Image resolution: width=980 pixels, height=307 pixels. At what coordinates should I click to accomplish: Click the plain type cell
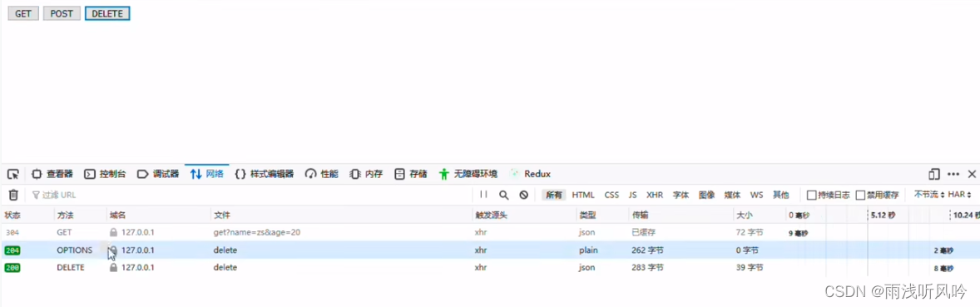(588, 250)
